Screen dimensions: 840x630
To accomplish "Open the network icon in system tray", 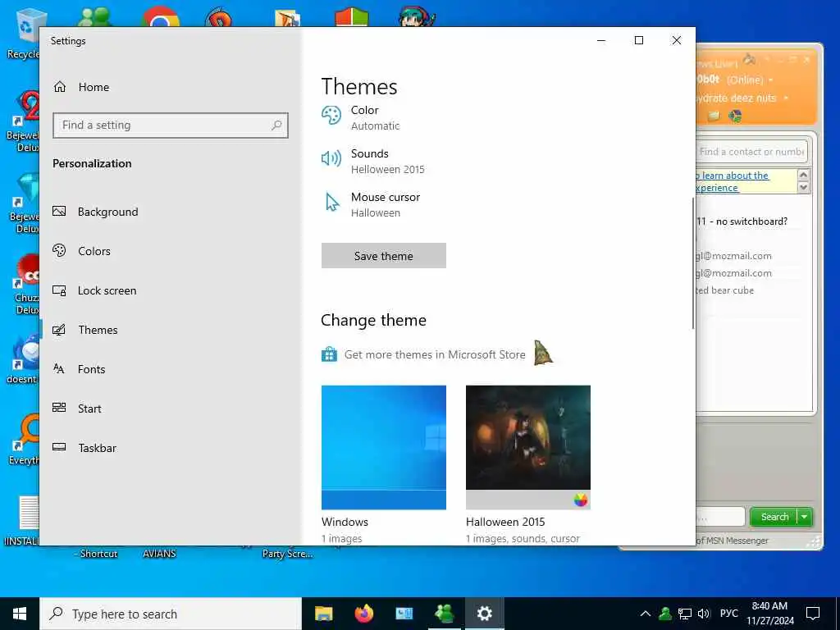I will [x=685, y=614].
